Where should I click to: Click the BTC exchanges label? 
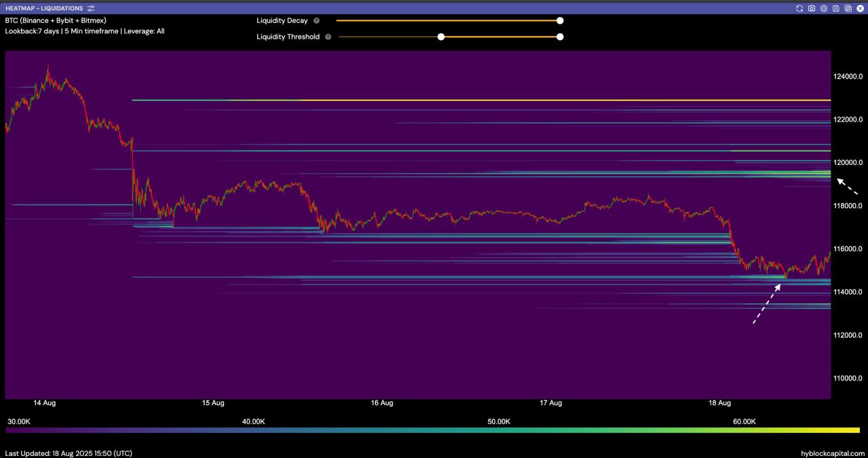56,20
